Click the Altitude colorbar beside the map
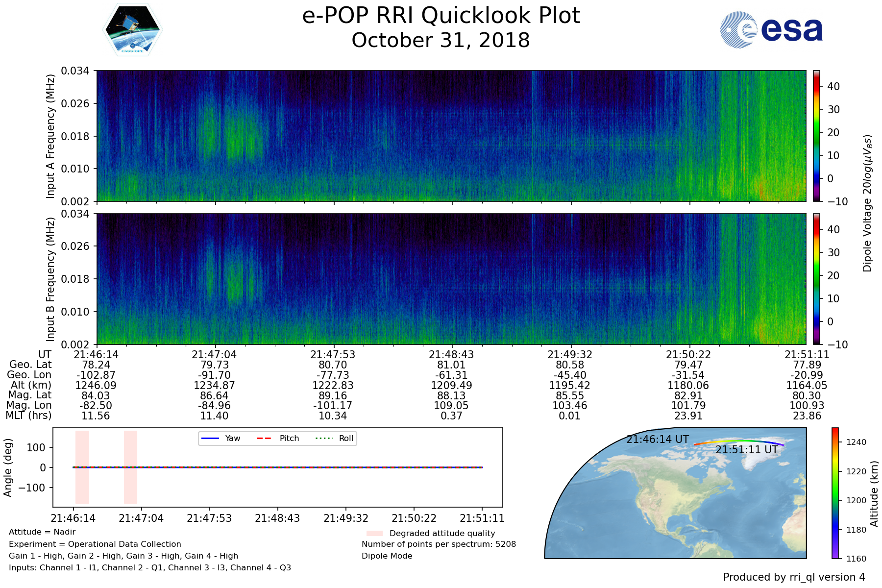The width and height of the screenshot is (882, 588). tap(835, 492)
